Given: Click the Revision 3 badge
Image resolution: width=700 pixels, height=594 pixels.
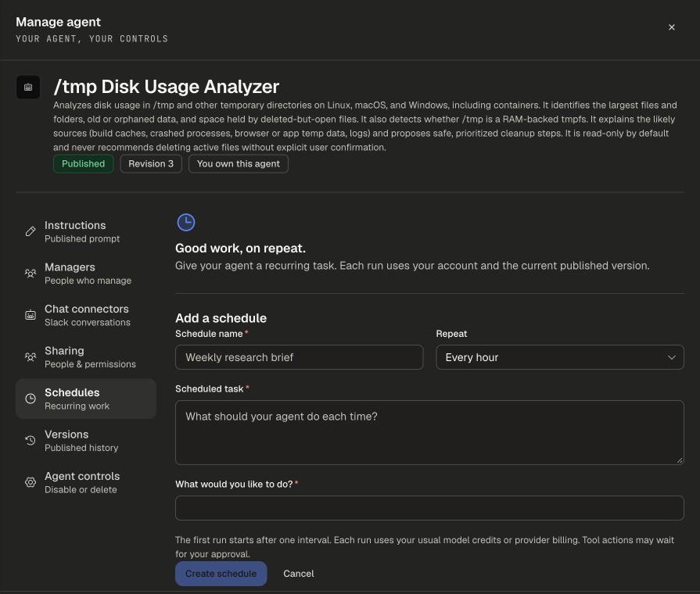Looking at the screenshot, I should tap(151, 164).
